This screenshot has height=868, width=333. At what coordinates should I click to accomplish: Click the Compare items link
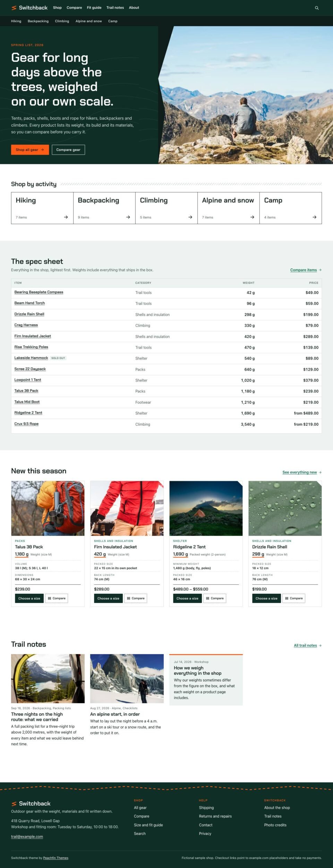(x=304, y=270)
